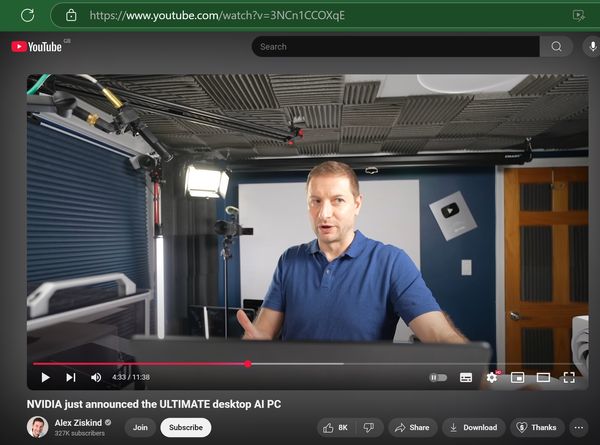Subscribe to the channel
The image size is (600, 445).
click(186, 427)
